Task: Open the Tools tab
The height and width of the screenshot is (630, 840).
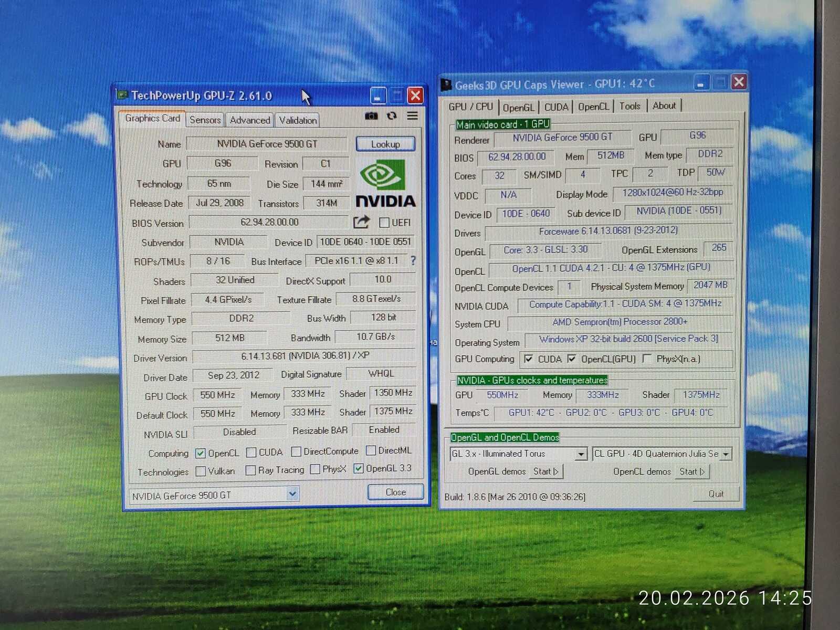Action: (x=630, y=106)
